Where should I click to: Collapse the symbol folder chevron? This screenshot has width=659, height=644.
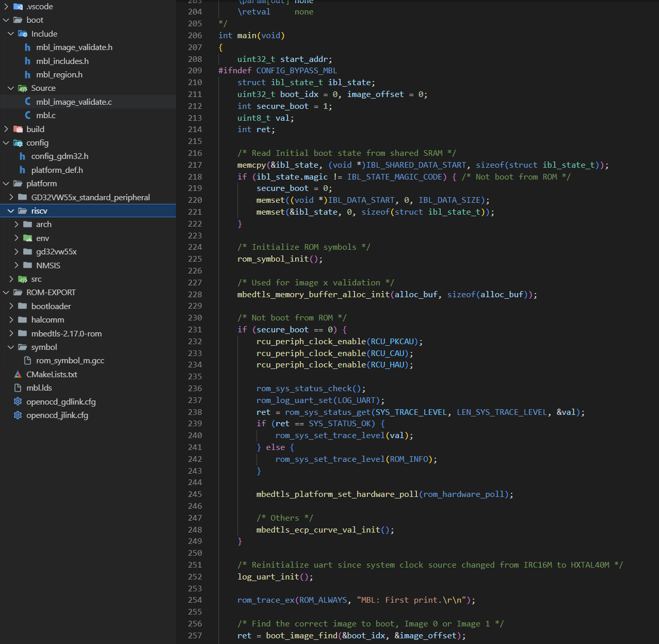point(11,347)
